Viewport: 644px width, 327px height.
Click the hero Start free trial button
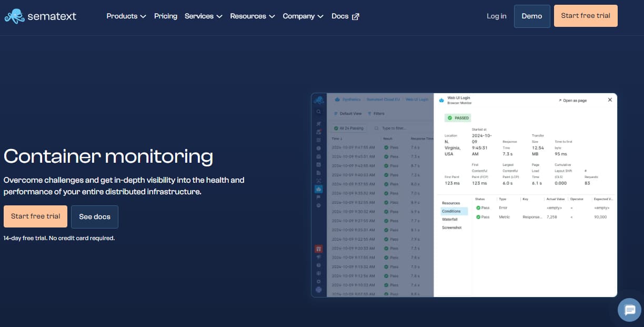pos(35,216)
